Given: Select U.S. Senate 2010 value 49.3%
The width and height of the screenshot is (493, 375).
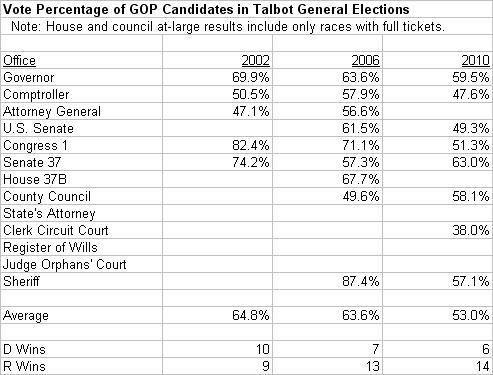Looking at the screenshot, I should pos(471,128).
